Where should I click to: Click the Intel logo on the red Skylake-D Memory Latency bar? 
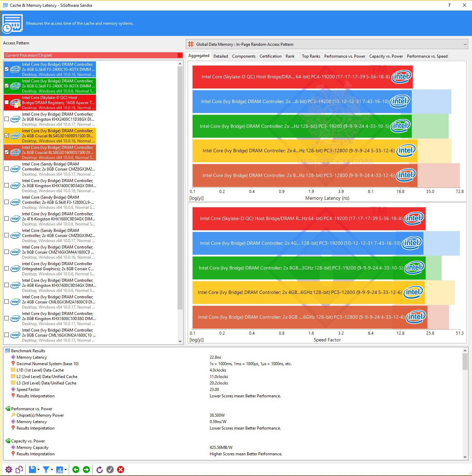(x=402, y=77)
